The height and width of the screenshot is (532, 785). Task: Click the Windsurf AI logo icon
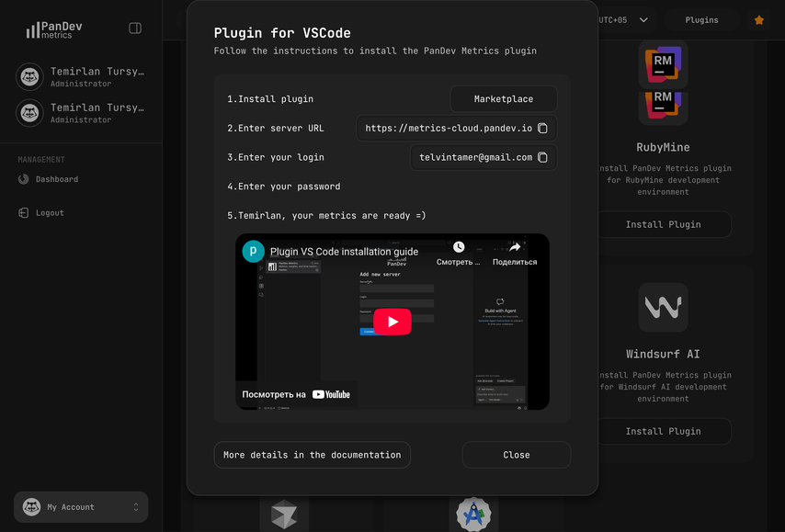pyautogui.click(x=663, y=307)
